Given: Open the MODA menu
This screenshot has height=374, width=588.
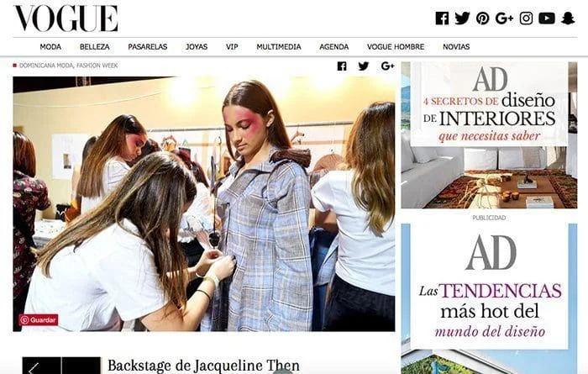Looking at the screenshot, I should click(x=50, y=47).
